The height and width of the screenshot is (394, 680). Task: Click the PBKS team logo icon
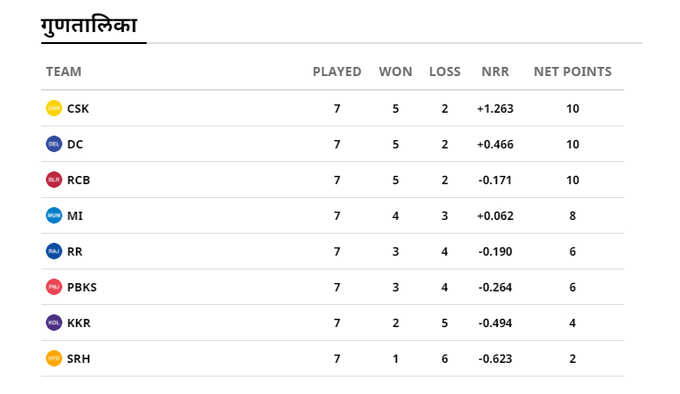[54, 287]
